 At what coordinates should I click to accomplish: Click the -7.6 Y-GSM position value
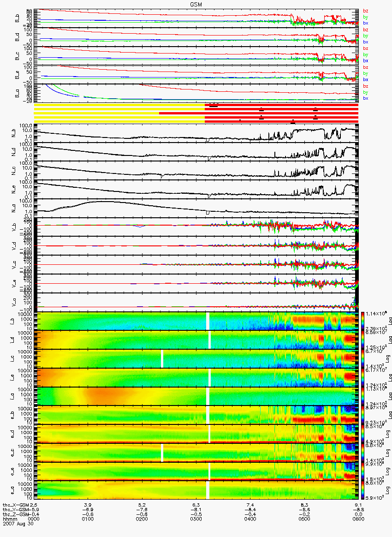[142, 510]
